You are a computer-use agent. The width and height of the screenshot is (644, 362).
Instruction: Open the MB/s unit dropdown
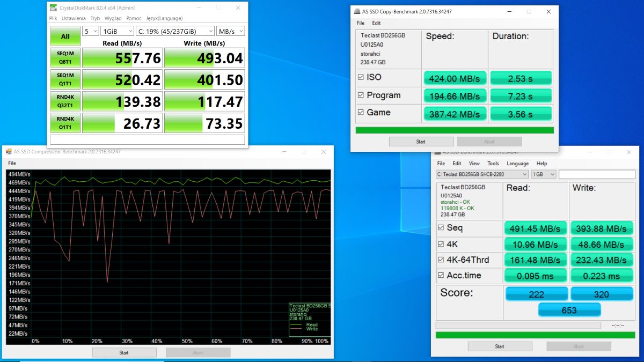[231, 31]
